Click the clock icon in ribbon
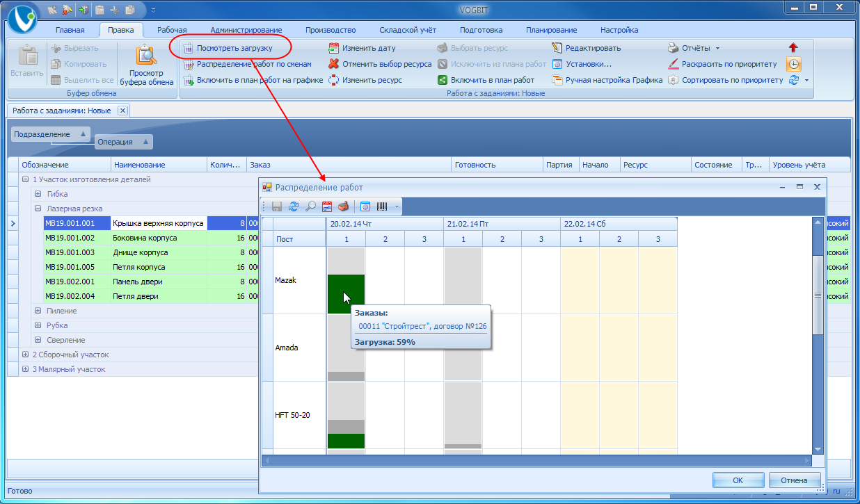Image resolution: width=860 pixels, height=504 pixels. pyautogui.click(x=793, y=64)
